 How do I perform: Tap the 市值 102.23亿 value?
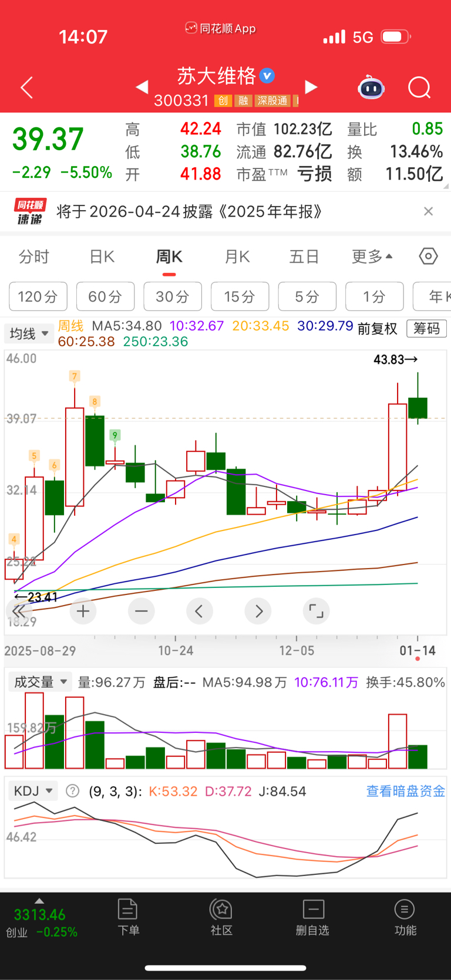[x=284, y=129]
